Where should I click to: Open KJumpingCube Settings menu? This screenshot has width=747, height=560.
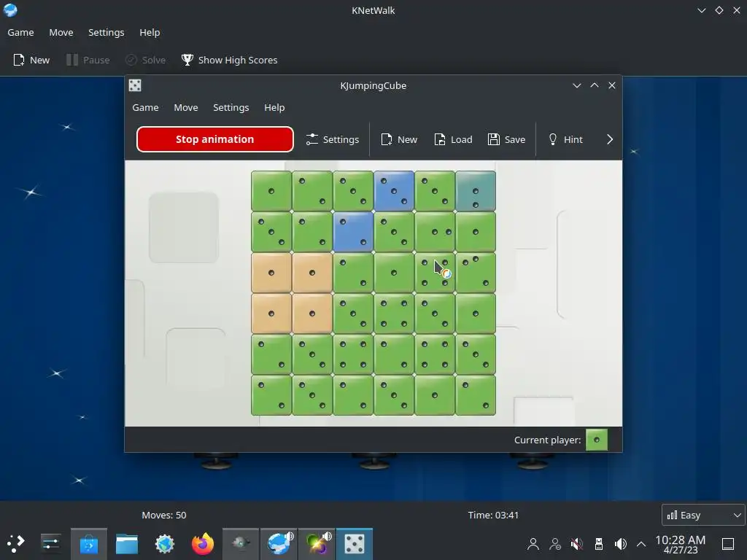click(x=231, y=108)
